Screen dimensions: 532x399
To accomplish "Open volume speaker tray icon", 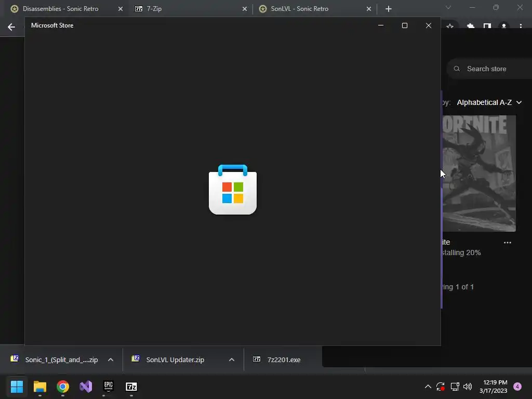I will (x=468, y=387).
